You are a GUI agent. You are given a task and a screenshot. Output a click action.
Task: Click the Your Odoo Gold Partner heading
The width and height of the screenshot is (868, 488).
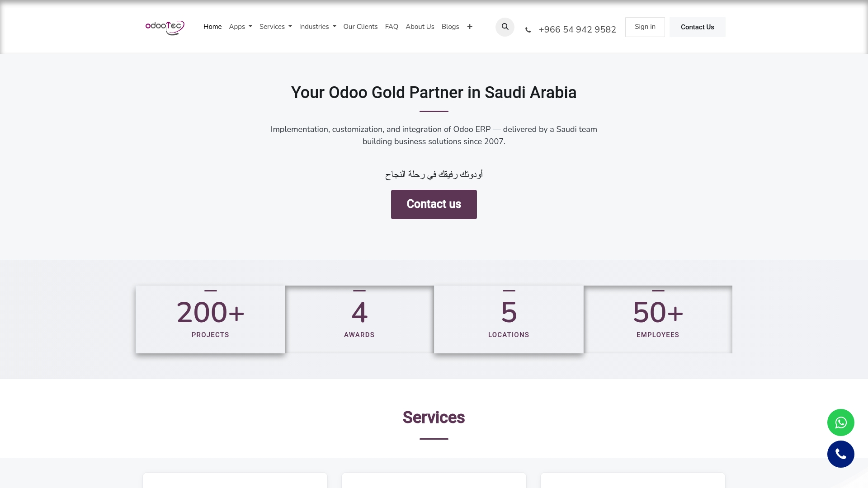click(x=434, y=93)
